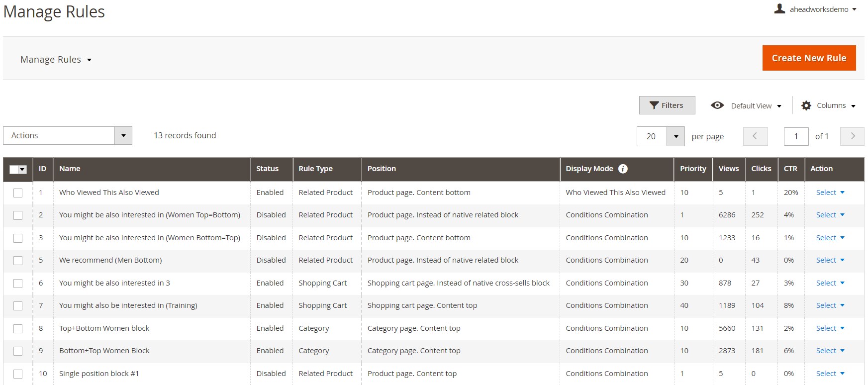Click the gear icon for Columns
The height and width of the screenshot is (385, 868).
tap(806, 105)
